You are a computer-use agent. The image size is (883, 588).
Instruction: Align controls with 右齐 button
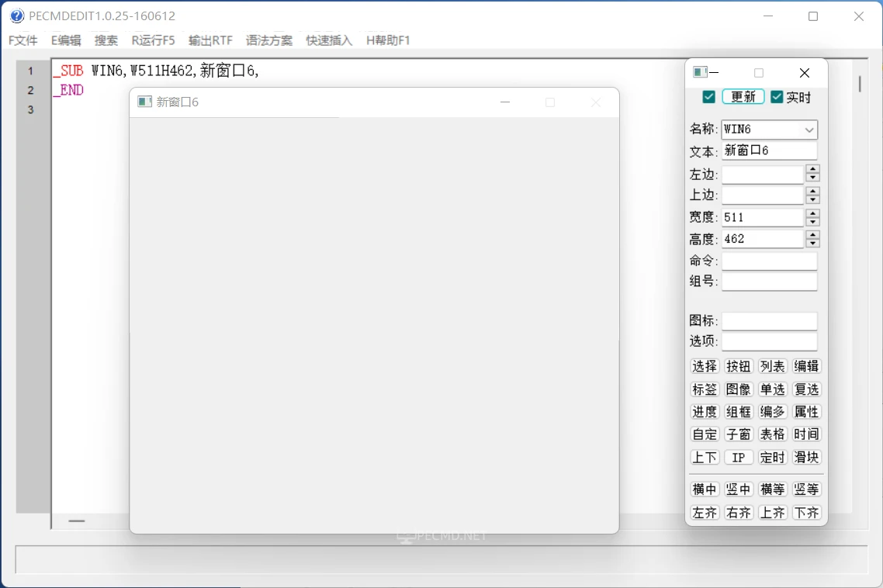(x=738, y=513)
